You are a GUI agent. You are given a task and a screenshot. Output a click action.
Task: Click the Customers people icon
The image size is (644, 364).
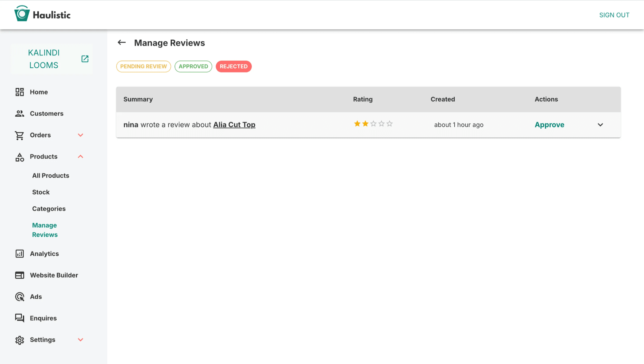pos(20,113)
